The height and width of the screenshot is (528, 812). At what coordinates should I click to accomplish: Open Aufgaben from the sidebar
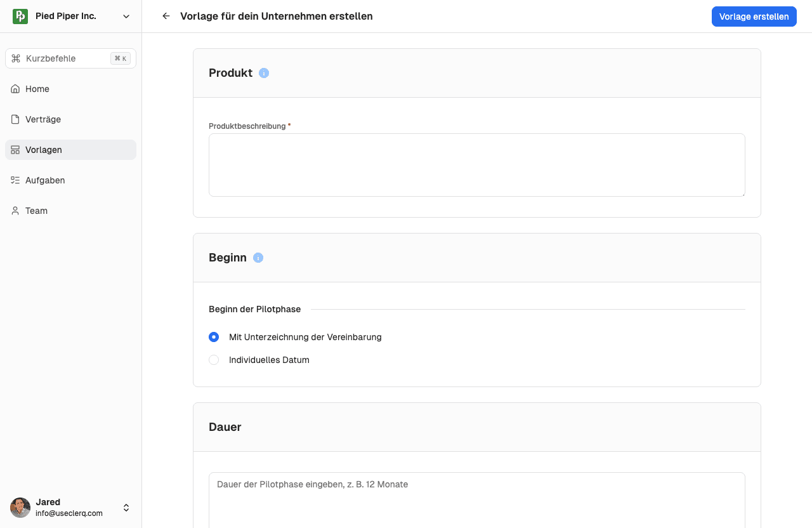click(45, 180)
